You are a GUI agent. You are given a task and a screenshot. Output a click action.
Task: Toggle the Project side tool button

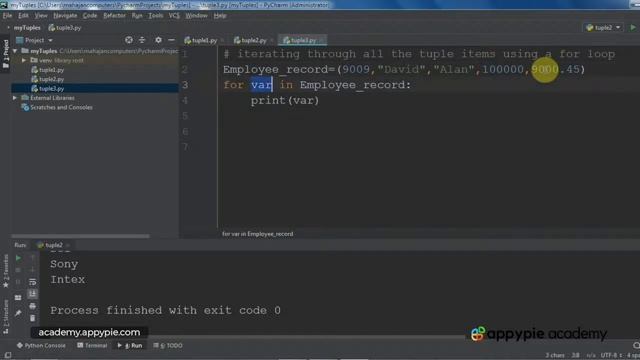click(5, 54)
